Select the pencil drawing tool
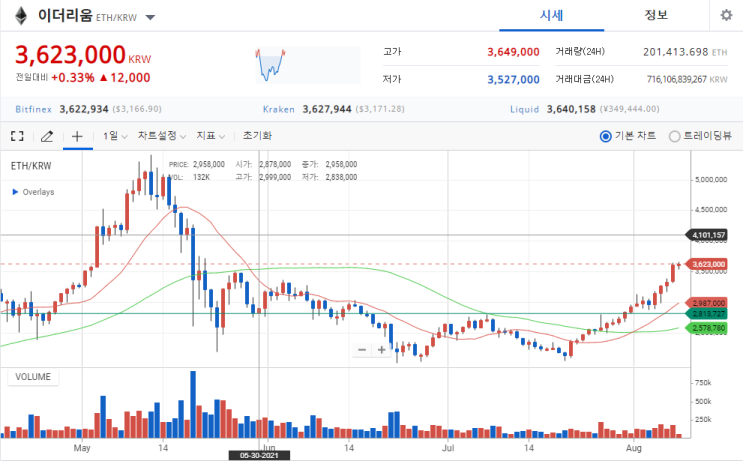Screen dimensions: 743x461 tap(47, 136)
